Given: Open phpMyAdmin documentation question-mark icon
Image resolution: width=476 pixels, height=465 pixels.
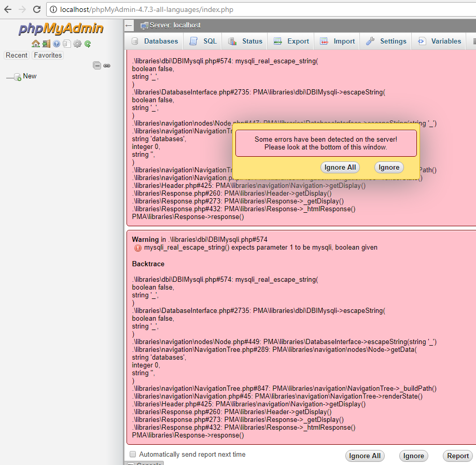Looking at the screenshot, I should pyautogui.click(x=57, y=44).
